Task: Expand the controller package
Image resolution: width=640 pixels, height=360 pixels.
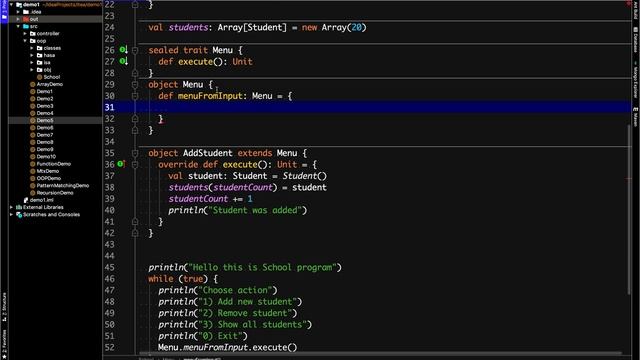Action: [25, 33]
